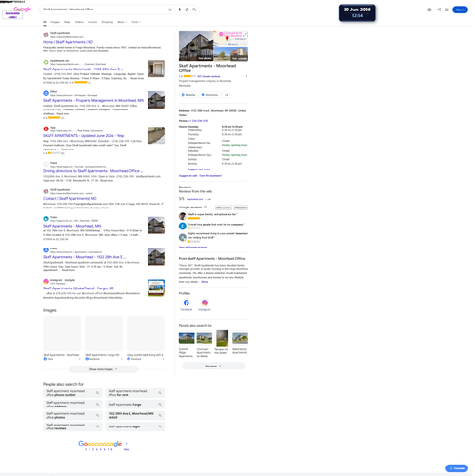Click the Sign in button
Viewport: 475px width, 476px height.
coord(460,10)
